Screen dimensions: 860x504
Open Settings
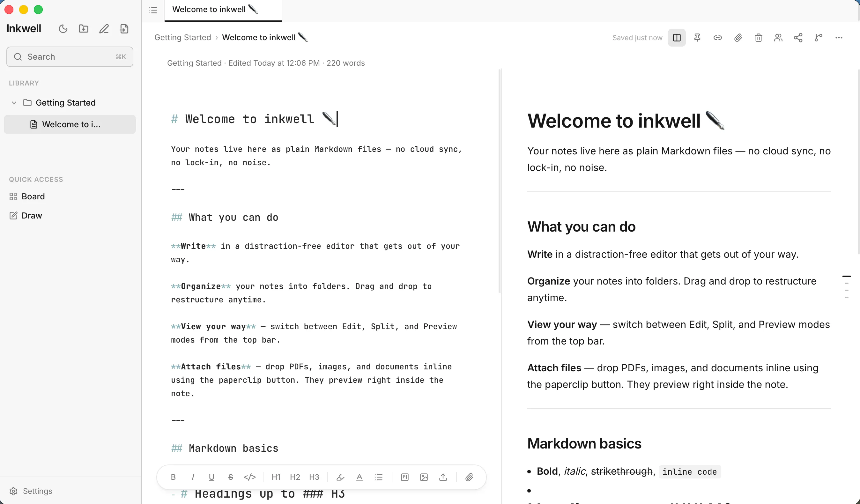pos(31,491)
